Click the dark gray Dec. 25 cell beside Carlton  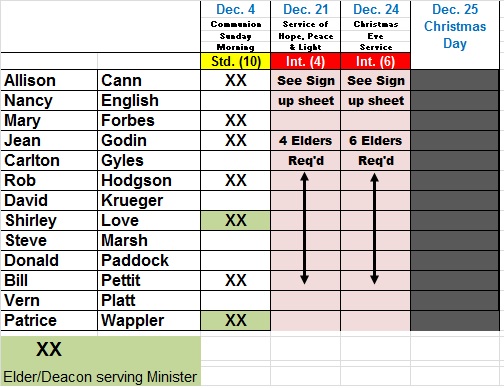(455, 160)
